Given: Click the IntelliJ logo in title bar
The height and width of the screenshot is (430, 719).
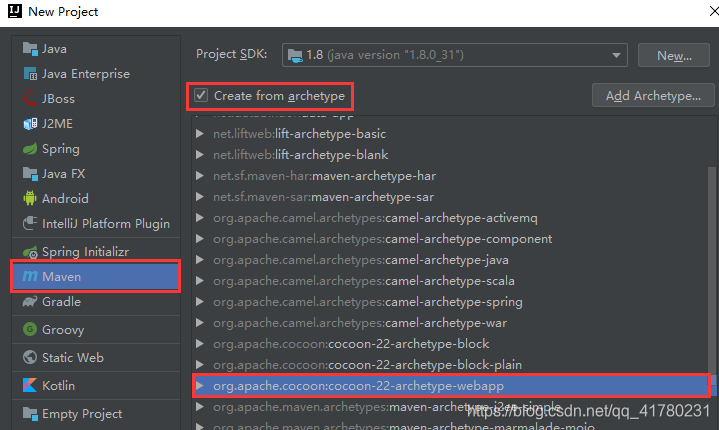Looking at the screenshot, I should click(15, 11).
